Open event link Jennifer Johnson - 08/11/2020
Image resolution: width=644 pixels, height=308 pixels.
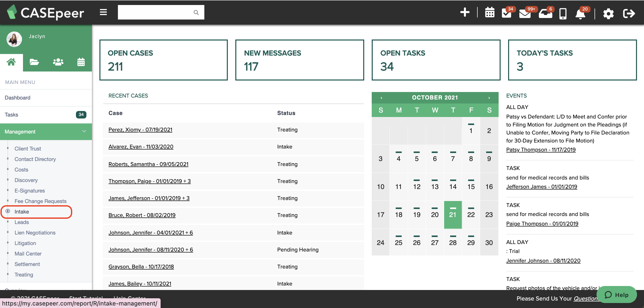(543, 261)
